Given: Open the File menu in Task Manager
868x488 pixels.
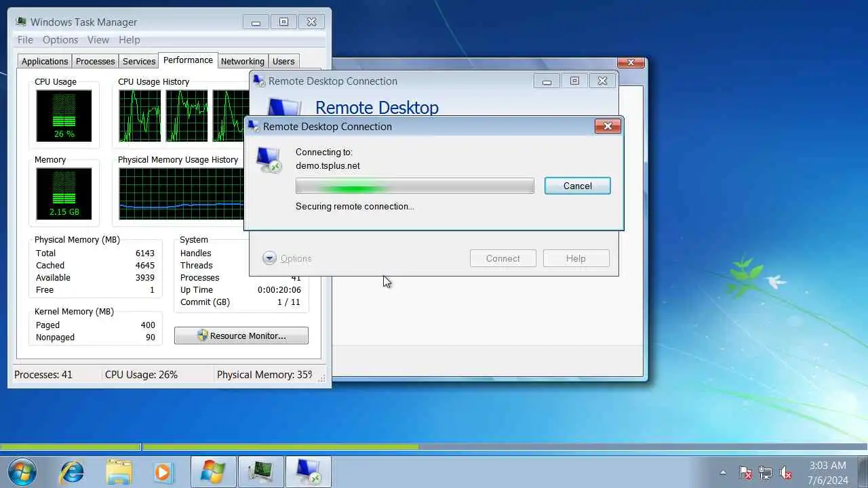Looking at the screenshot, I should pos(25,40).
